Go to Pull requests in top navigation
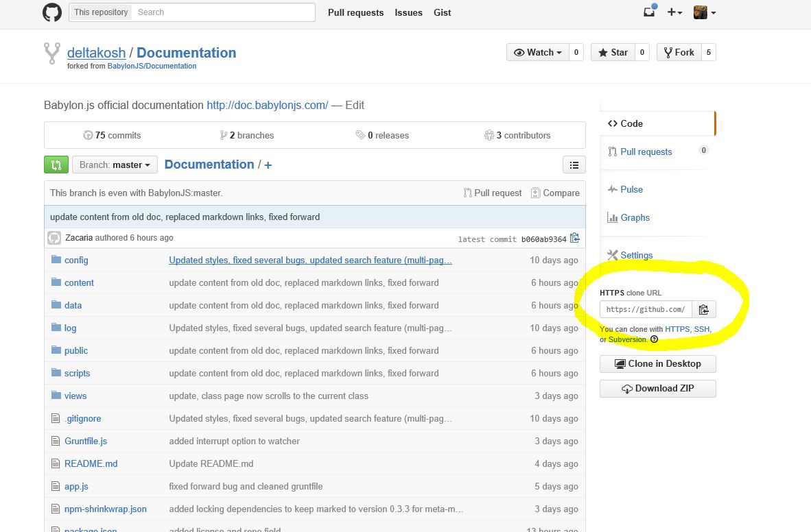The height and width of the screenshot is (532, 811). tap(356, 12)
